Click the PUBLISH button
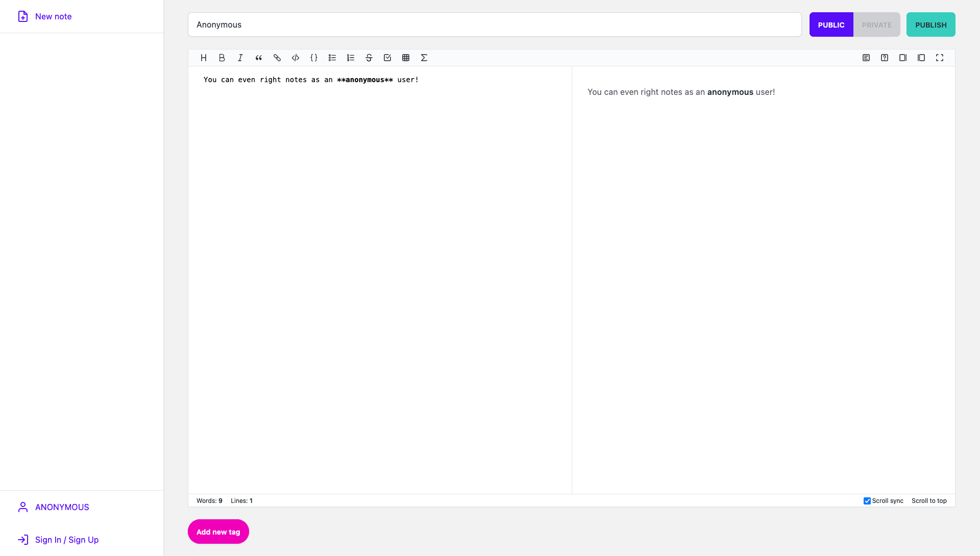Screen dimensions: 980x556 tap(930, 24)
